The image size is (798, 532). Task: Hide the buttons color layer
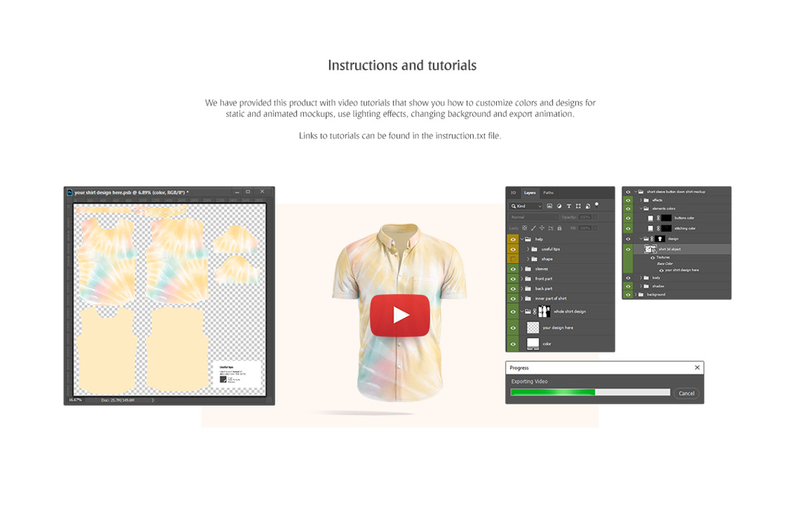pyautogui.click(x=628, y=218)
